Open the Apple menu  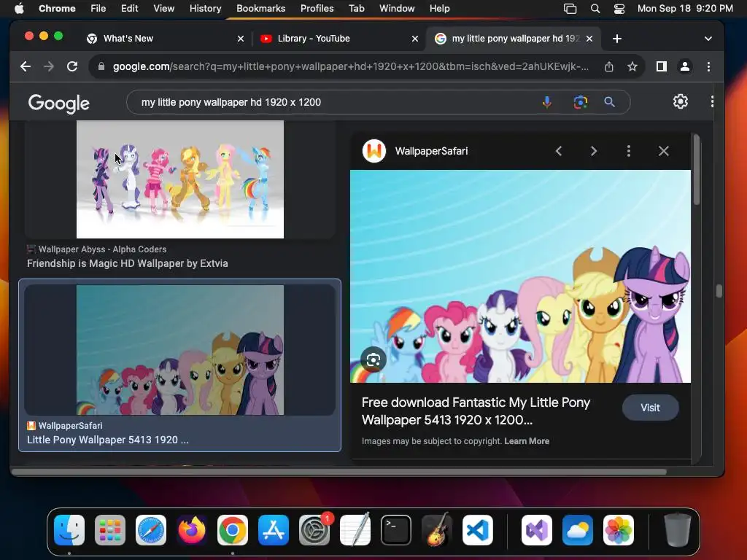(x=18, y=9)
